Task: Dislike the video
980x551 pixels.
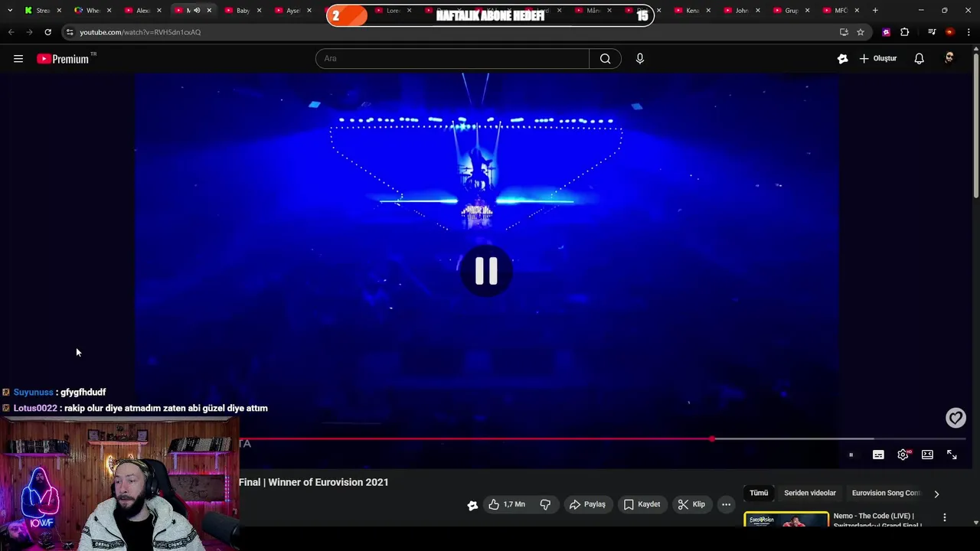Action: [545, 504]
